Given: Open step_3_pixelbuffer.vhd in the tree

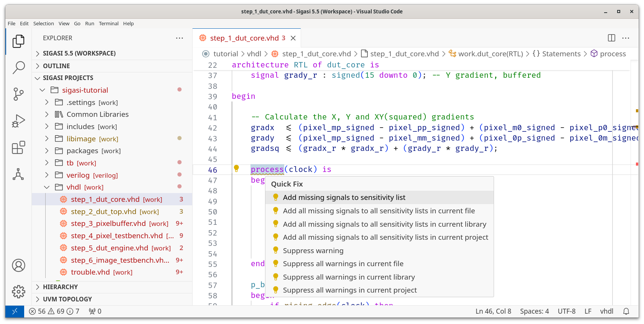Looking at the screenshot, I should click(112, 224).
